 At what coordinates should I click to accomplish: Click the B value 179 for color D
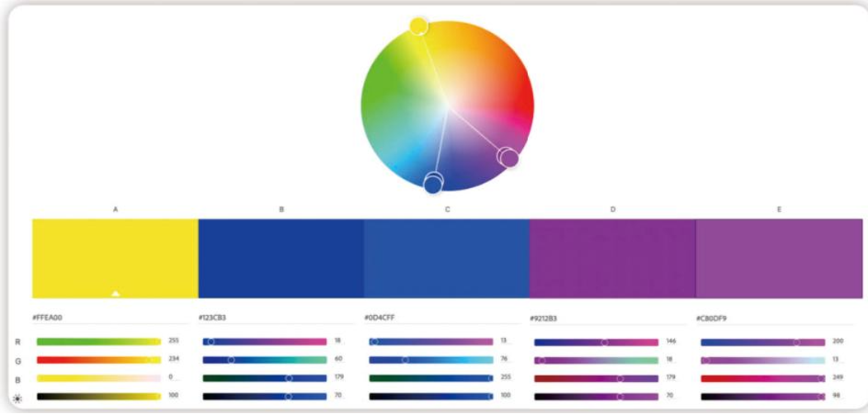point(671,378)
